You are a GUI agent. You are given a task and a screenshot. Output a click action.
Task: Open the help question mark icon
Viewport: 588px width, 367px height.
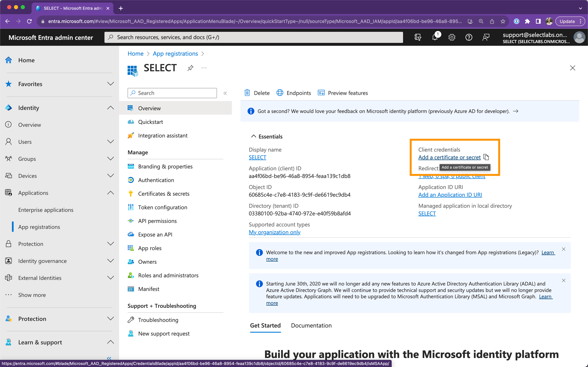click(469, 37)
